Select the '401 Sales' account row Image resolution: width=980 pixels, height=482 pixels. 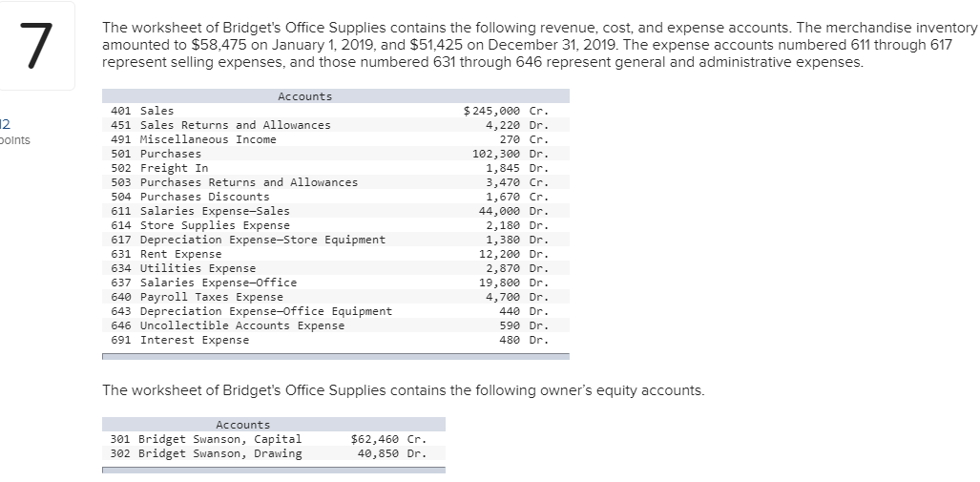pyautogui.click(x=336, y=111)
